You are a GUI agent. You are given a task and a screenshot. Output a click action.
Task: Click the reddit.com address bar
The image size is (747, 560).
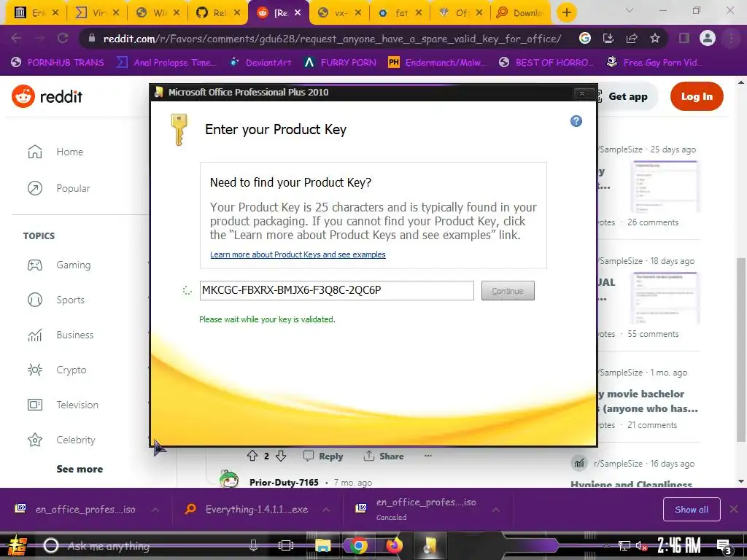point(332,39)
